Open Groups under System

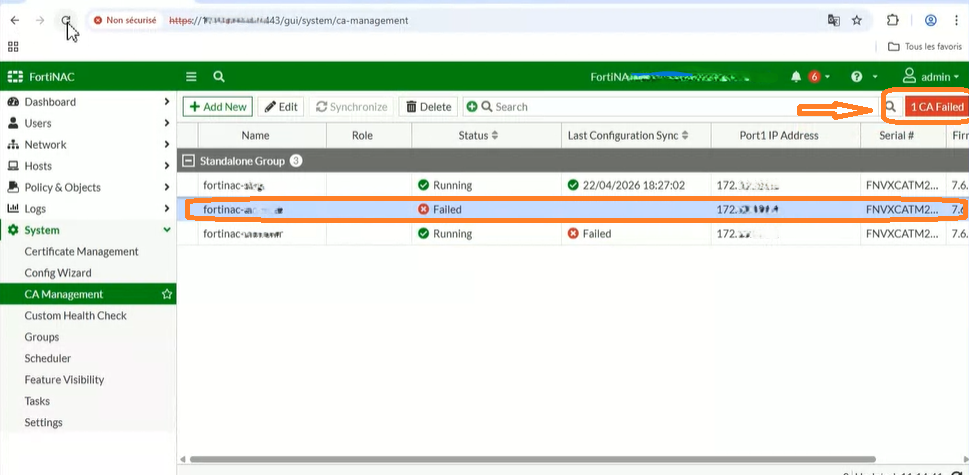(x=42, y=337)
